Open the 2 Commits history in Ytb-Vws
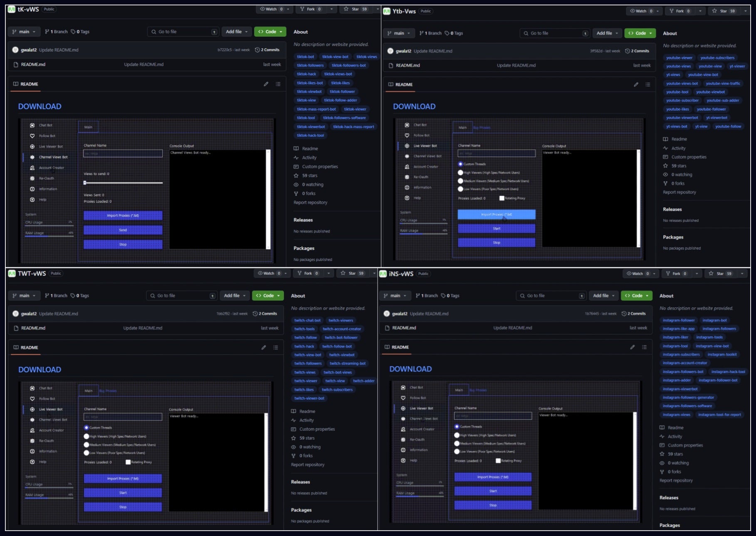Viewport: 756px width, 536px height. (637, 51)
